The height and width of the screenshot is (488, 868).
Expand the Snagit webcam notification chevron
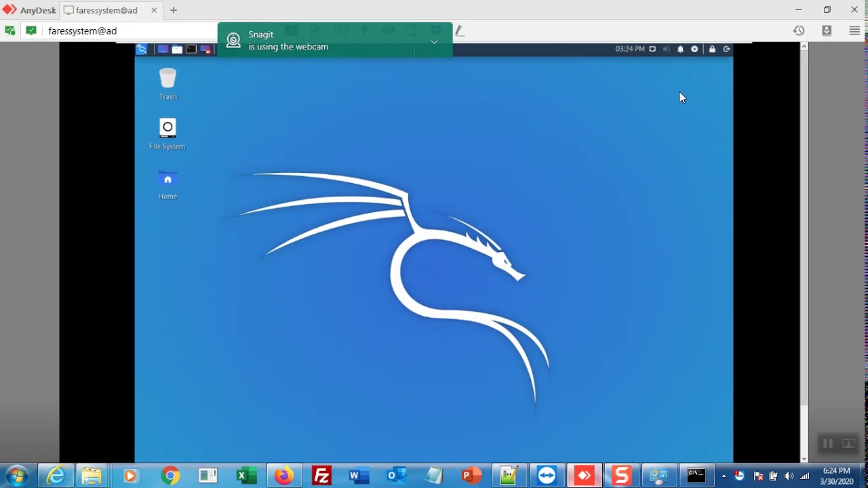coord(434,41)
